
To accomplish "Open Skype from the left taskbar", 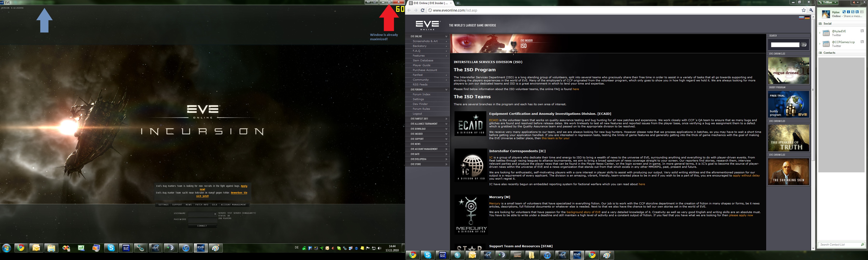I will point(111,248).
